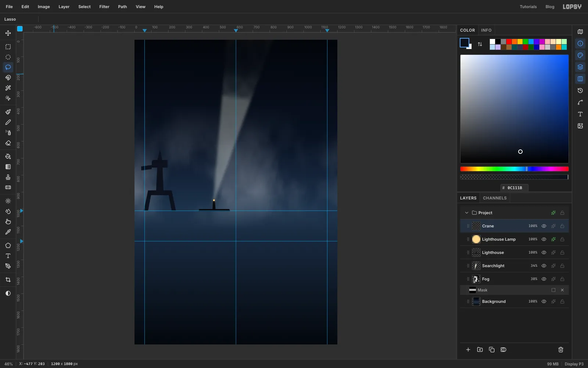Click the opacity alpha slider
The image size is (588, 368).
[x=514, y=177]
